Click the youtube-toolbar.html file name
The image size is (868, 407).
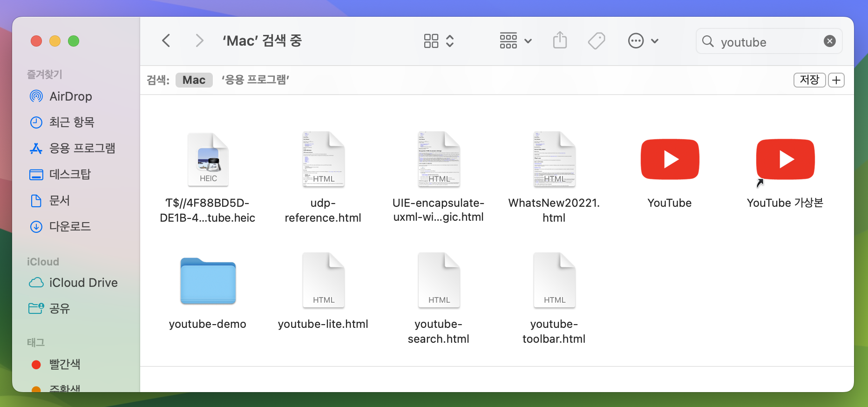554,332
